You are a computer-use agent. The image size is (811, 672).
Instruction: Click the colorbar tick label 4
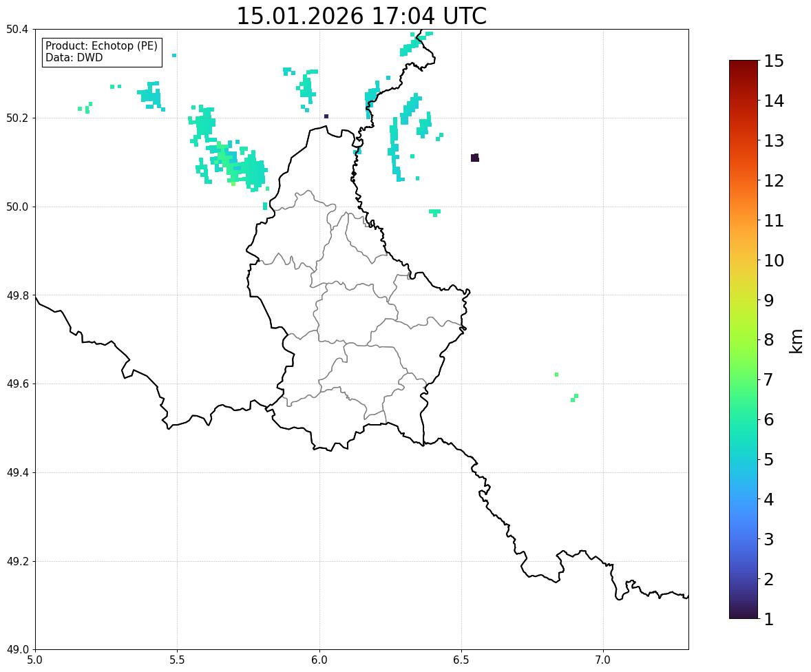point(769,499)
